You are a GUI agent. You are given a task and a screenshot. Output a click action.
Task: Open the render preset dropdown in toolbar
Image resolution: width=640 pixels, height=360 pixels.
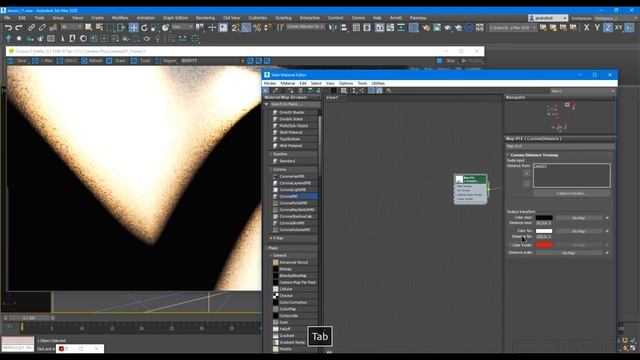[x=513, y=28]
